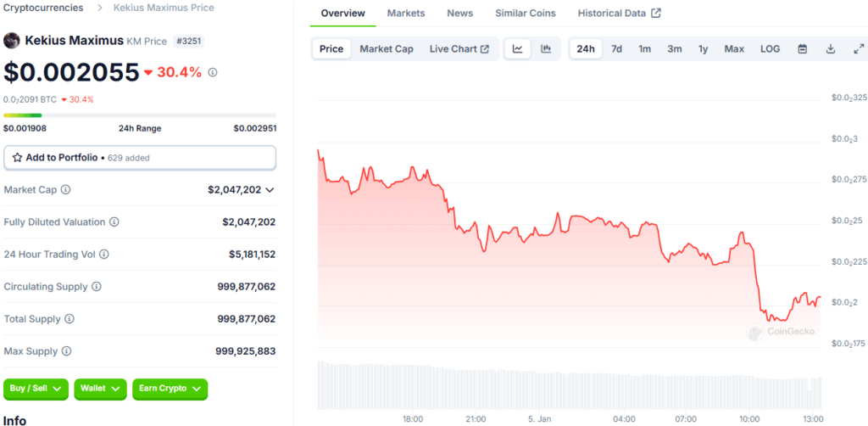Toggle LOG scale on the chart
This screenshot has height=426, width=868.
[x=770, y=48]
